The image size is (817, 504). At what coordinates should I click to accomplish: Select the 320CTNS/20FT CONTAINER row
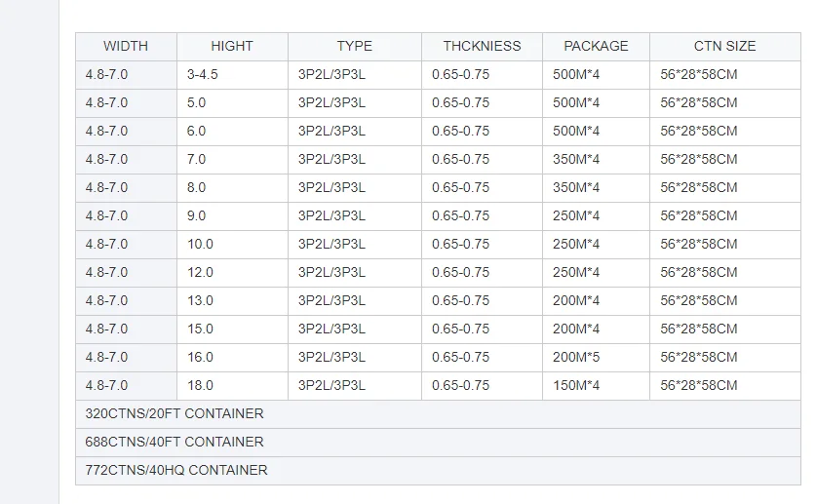point(175,413)
